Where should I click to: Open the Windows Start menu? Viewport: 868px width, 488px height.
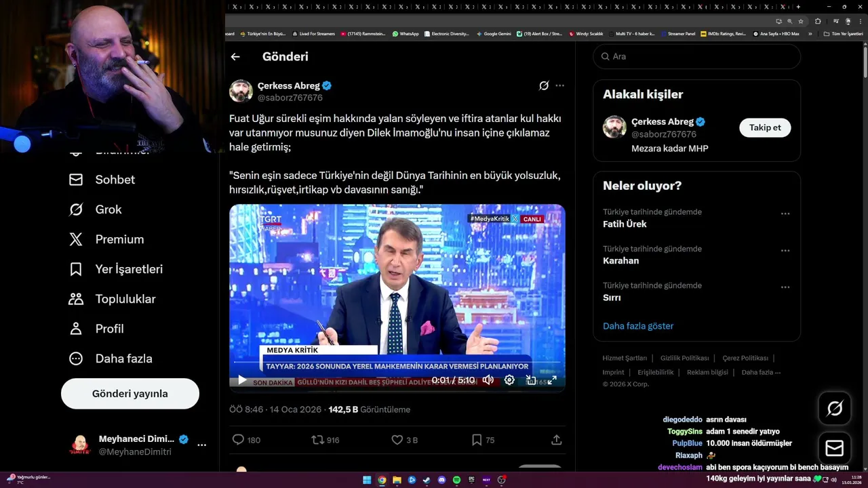coord(367,480)
